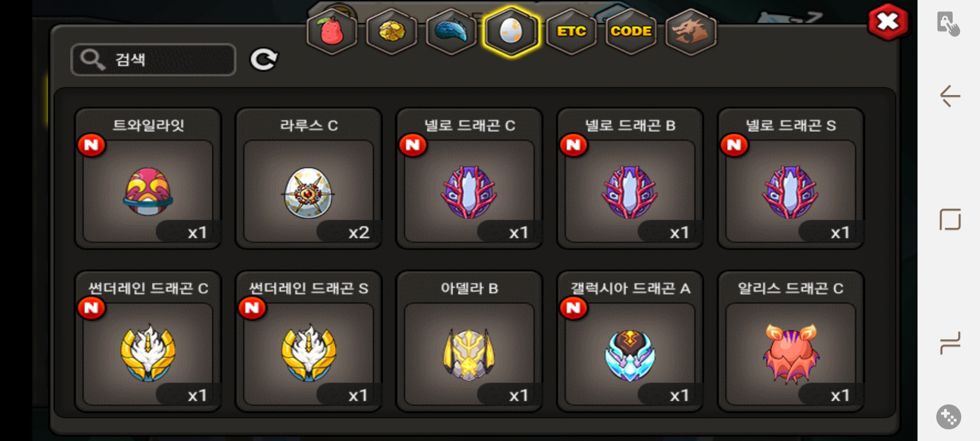Select the 트와일라잇 egg item
Image resolution: width=980 pixels, height=441 pixels.
(148, 178)
